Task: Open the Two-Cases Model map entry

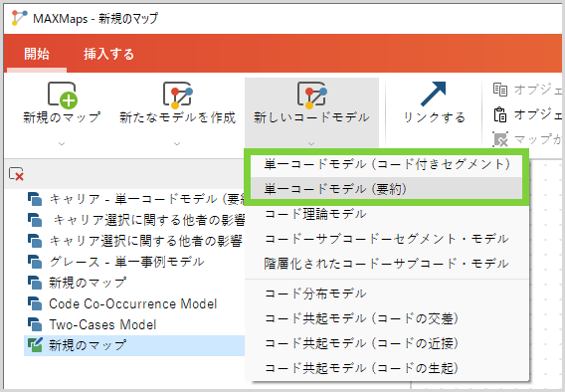Action: pos(102,324)
